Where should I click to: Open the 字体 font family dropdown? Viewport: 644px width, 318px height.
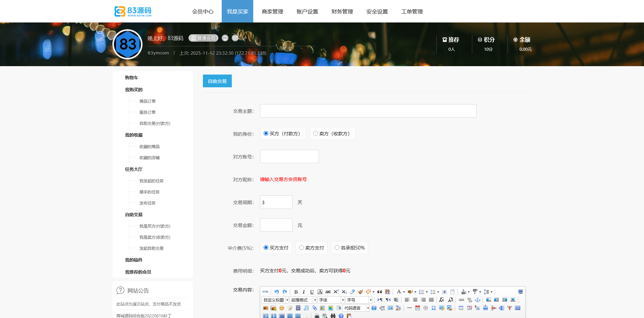pyautogui.click(x=331, y=300)
